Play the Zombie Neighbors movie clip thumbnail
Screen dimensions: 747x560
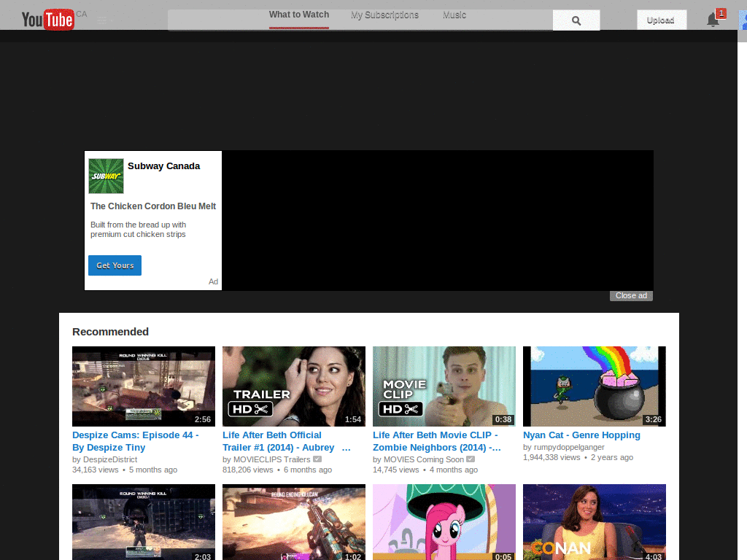point(444,386)
